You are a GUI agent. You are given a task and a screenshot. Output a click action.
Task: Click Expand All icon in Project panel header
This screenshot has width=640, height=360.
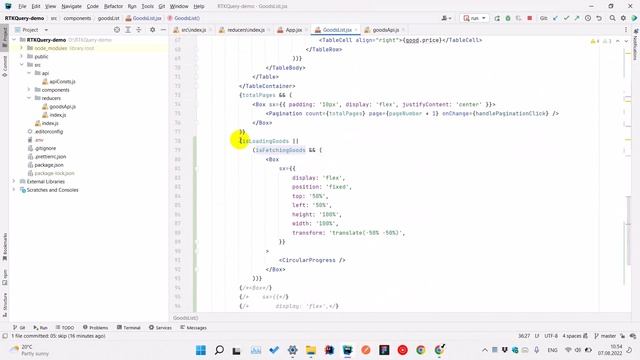(128, 30)
